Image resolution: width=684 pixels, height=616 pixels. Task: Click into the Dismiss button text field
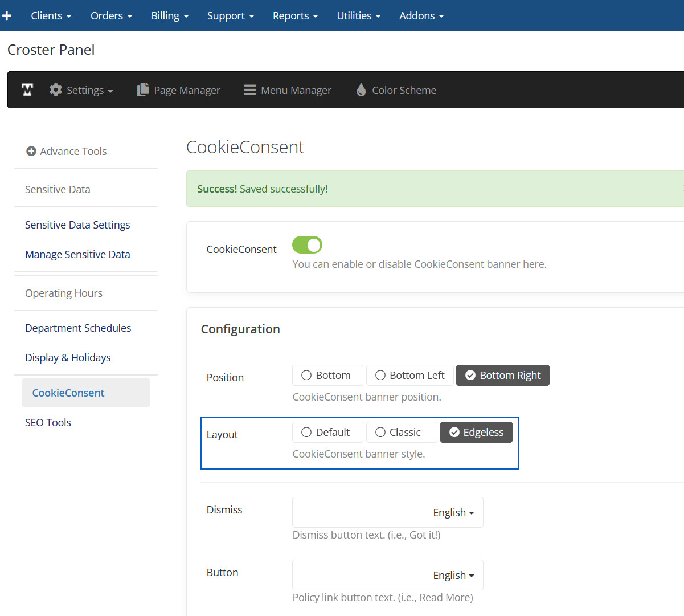[359, 513]
